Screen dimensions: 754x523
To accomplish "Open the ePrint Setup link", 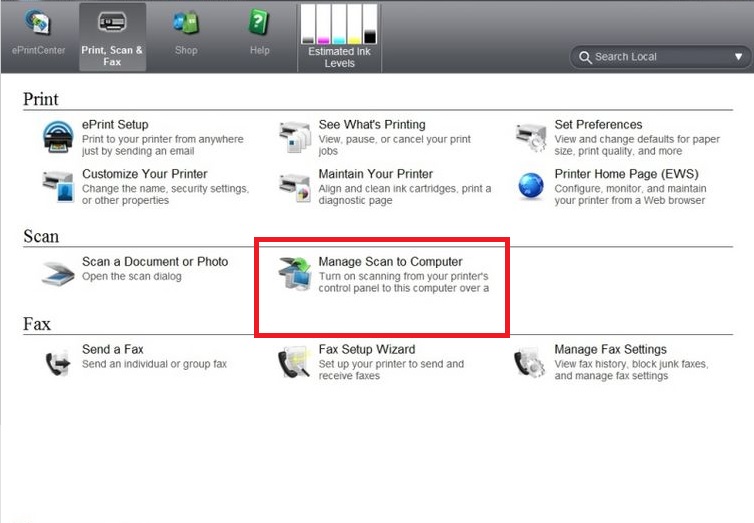I will pyautogui.click(x=115, y=125).
